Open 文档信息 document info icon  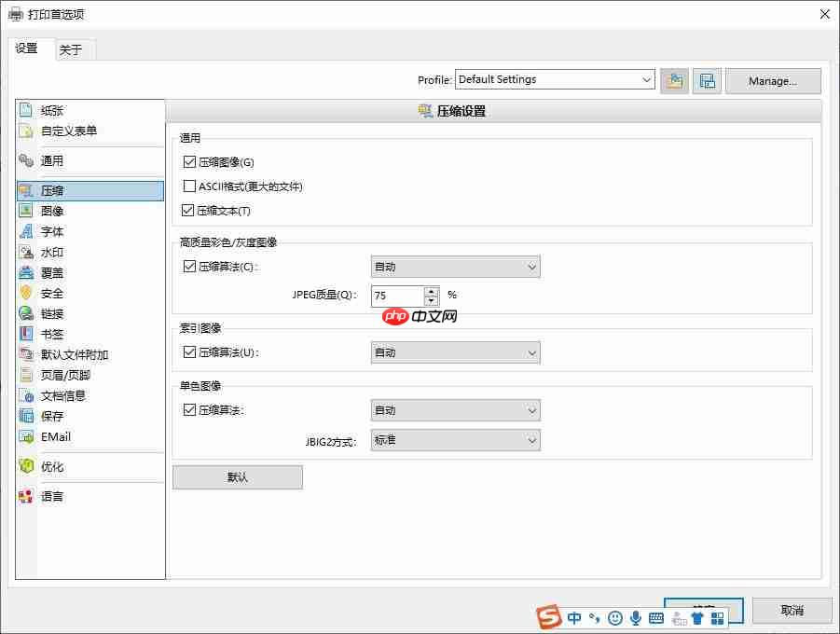tap(26, 395)
